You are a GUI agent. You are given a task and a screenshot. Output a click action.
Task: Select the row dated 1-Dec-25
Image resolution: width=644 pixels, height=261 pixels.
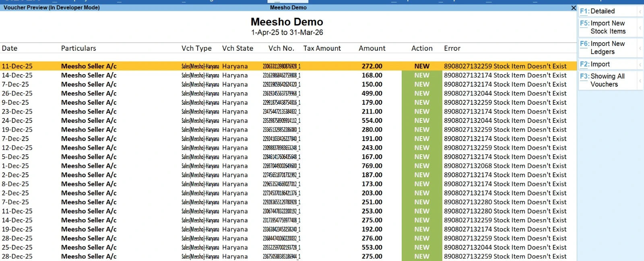(288, 166)
